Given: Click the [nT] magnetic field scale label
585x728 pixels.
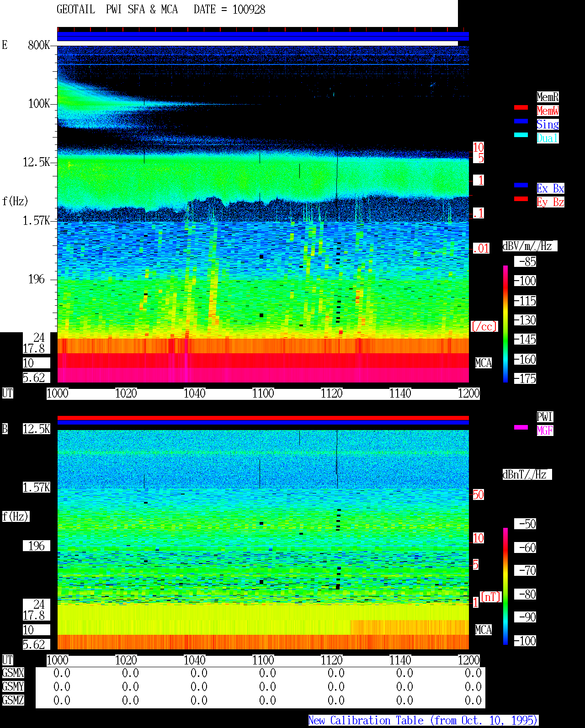Looking at the screenshot, I should (491, 597).
